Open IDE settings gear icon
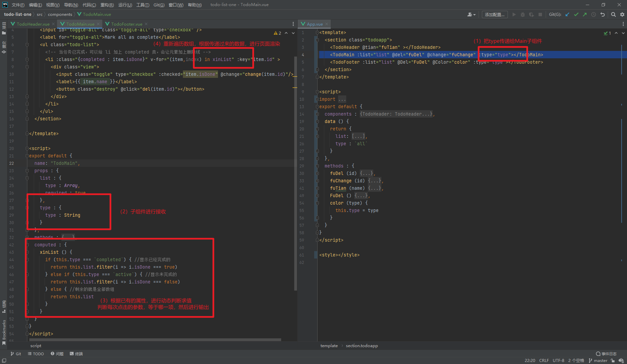The height and width of the screenshot is (364, 627). (x=622, y=14)
